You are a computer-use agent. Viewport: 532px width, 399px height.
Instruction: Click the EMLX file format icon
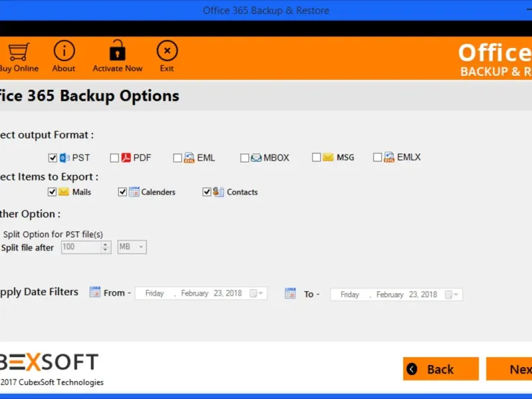(x=389, y=157)
